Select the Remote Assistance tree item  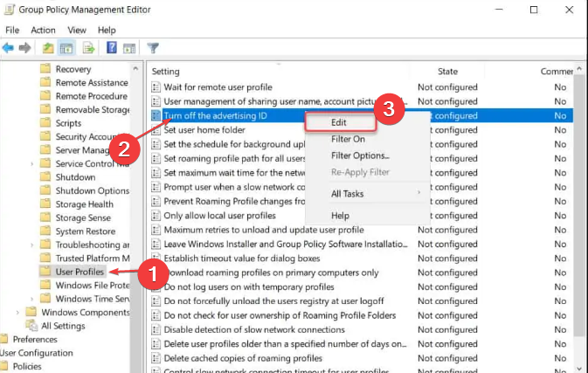(92, 82)
